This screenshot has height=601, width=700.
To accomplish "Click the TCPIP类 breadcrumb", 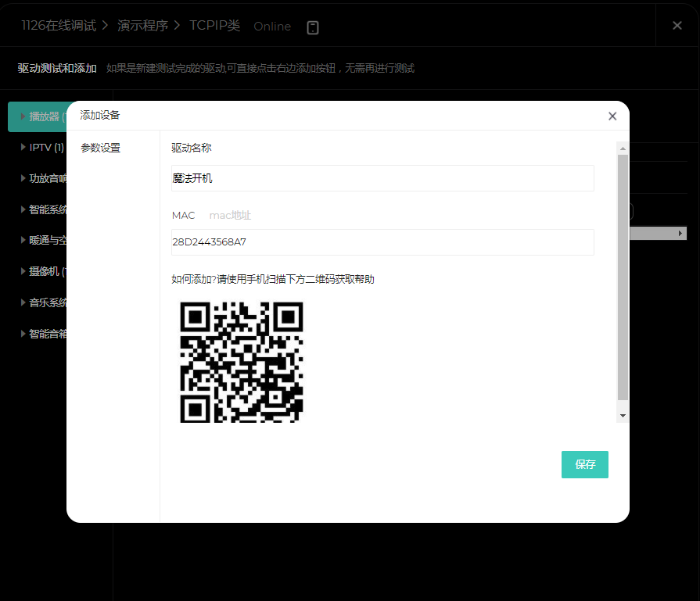I will pyautogui.click(x=215, y=26).
